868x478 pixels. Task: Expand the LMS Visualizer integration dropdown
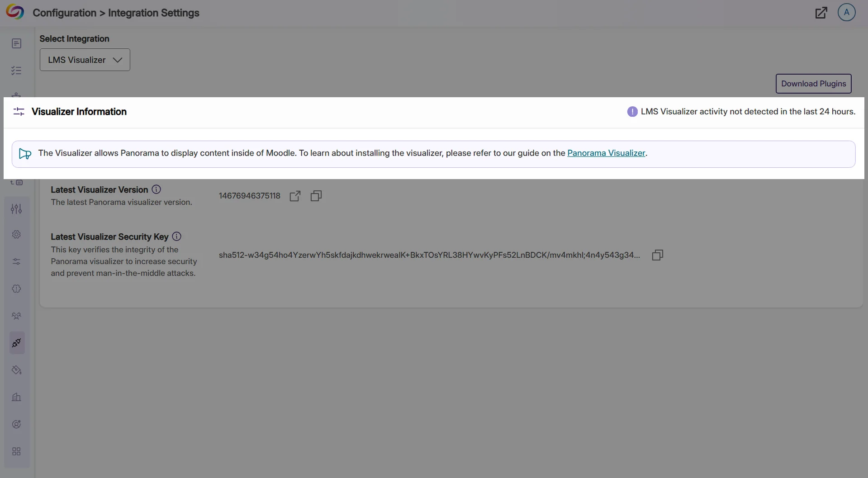[85, 60]
